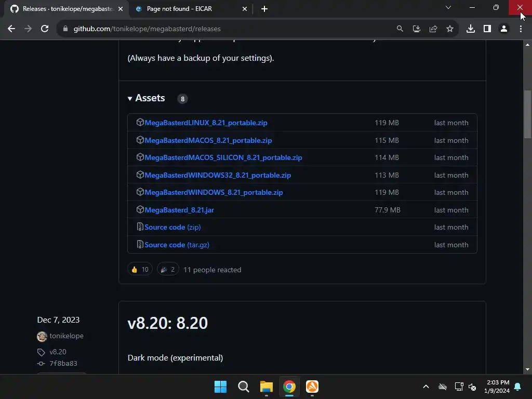The width and height of the screenshot is (532, 399).
Task: Click the URL address bar text
Action: [x=147, y=29]
